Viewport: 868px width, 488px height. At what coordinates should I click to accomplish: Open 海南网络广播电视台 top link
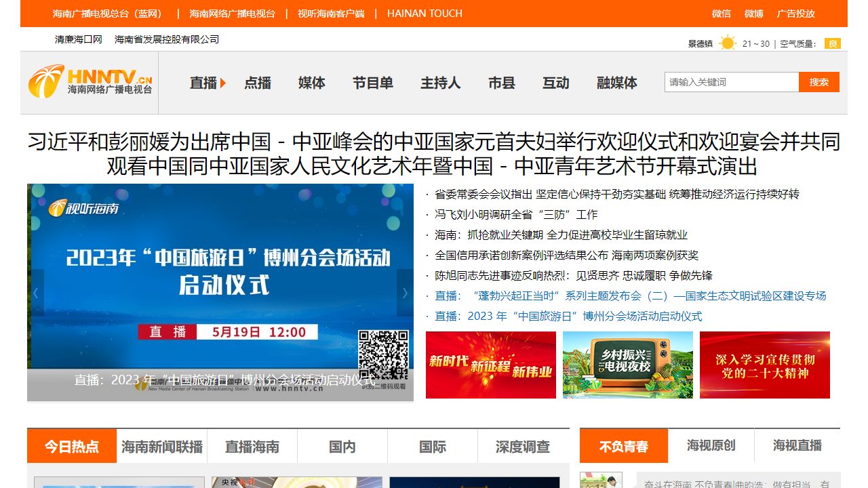click(x=233, y=14)
